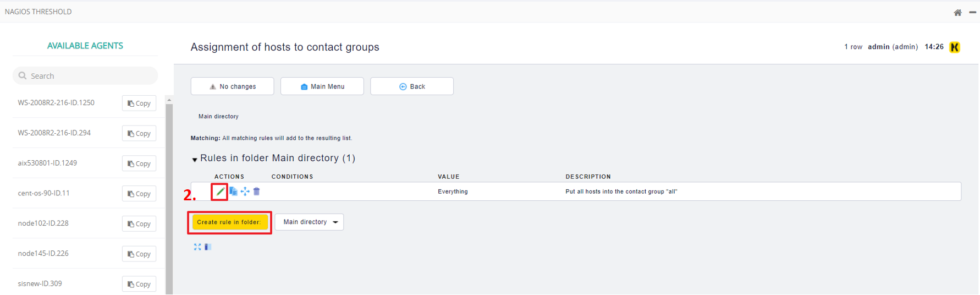Click the clone rule icon

pyautogui.click(x=233, y=192)
